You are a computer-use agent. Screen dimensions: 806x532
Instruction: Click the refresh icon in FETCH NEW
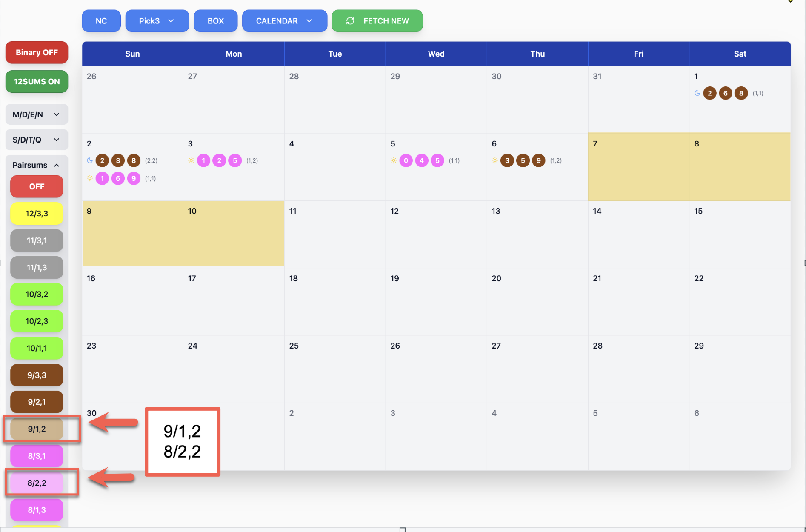click(x=350, y=21)
